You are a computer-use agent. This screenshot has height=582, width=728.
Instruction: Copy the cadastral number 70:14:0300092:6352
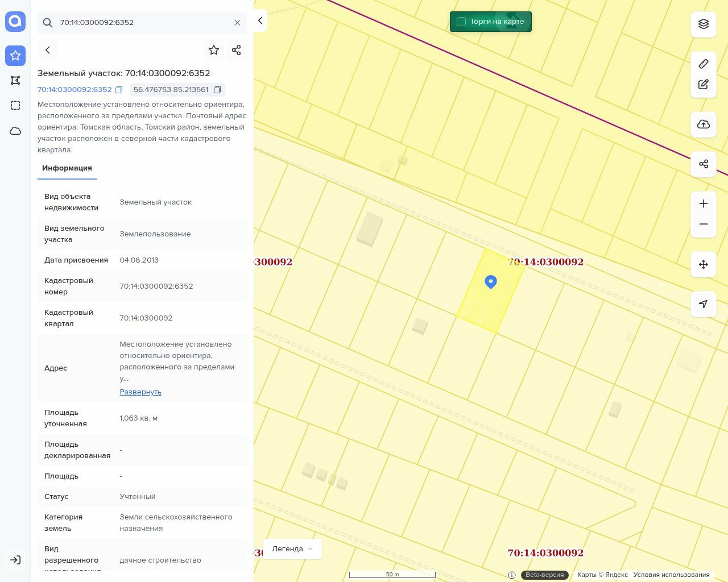pyautogui.click(x=119, y=90)
